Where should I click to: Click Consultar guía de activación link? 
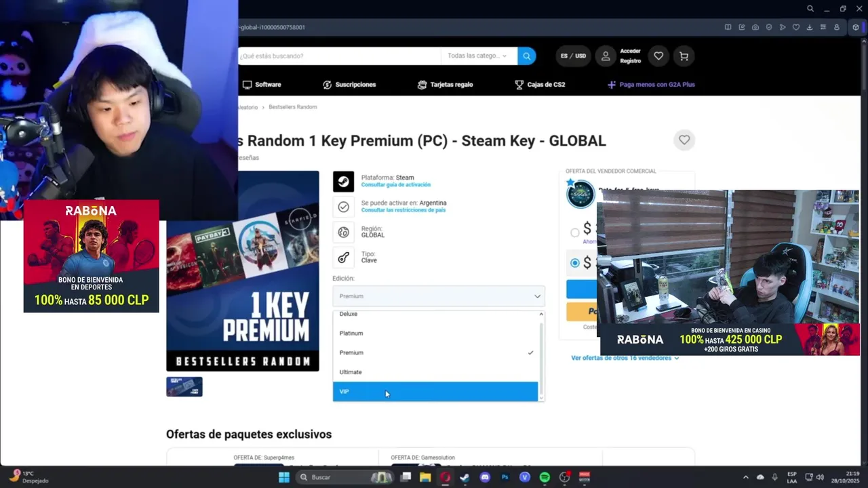tap(395, 185)
